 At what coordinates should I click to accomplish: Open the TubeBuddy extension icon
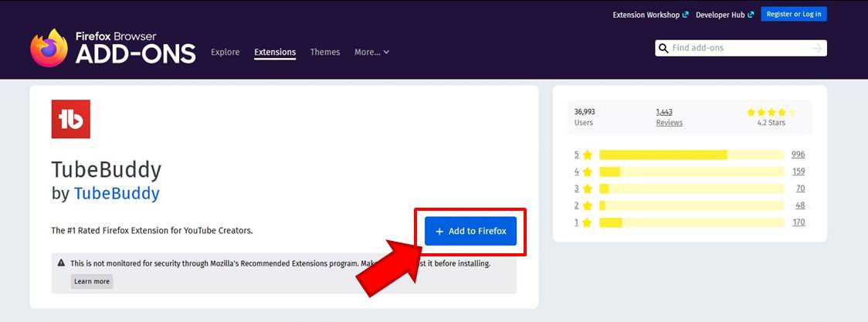(71, 119)
